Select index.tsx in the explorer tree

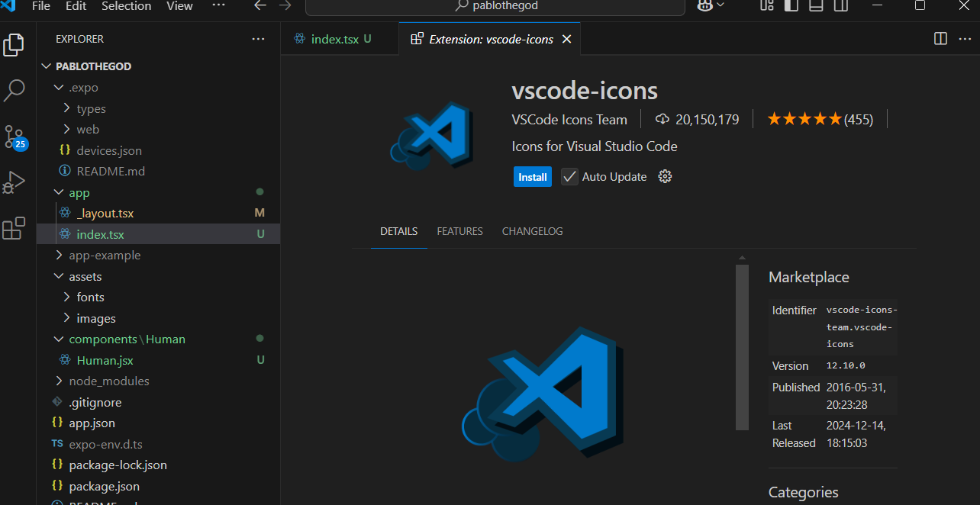click(x=158, y=234)
